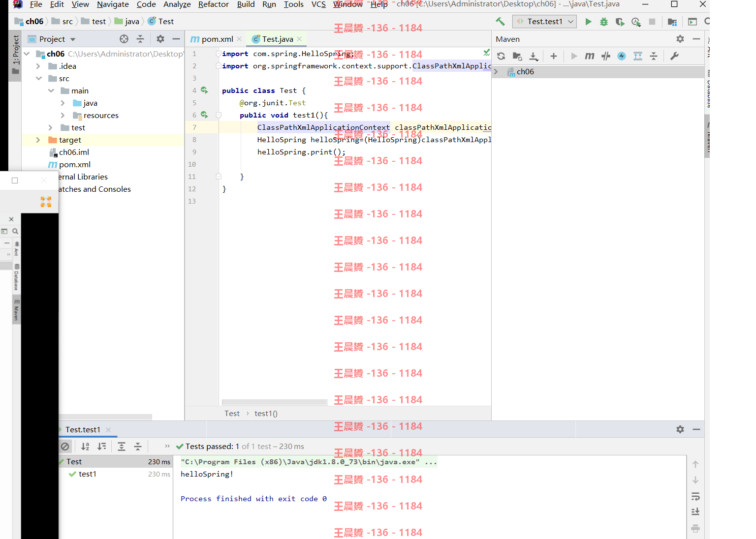756x539 pixels.
Task: Open the Project Structure dialog icon
Action: point(672,22)
